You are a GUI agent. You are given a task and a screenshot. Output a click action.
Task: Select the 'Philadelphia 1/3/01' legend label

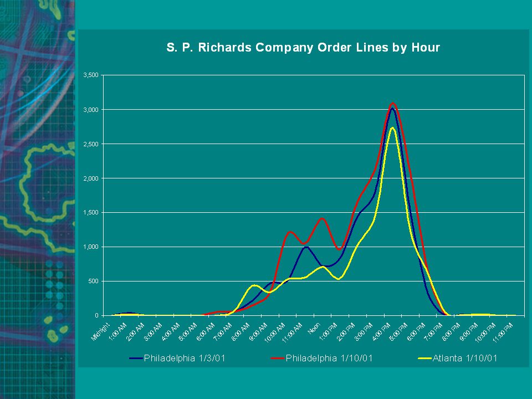point(185,358)
